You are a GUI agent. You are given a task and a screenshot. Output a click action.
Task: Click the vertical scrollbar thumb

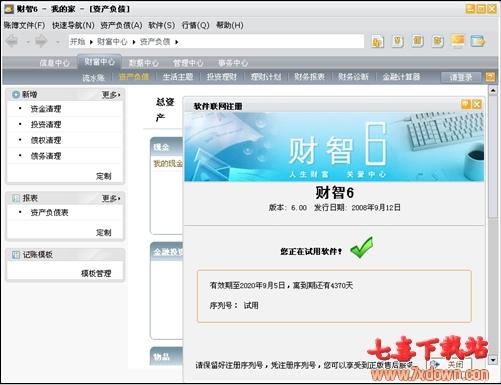pyautogui.click(x=493, y=157)
